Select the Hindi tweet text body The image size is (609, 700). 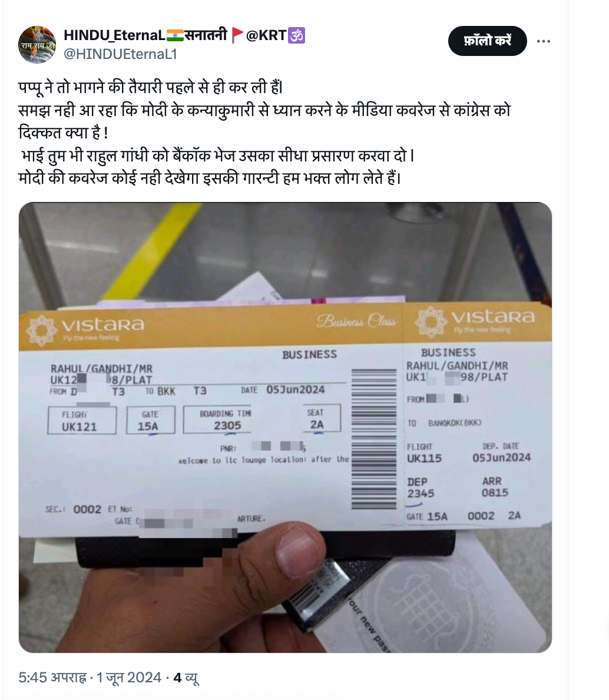[x=264, y=133]
